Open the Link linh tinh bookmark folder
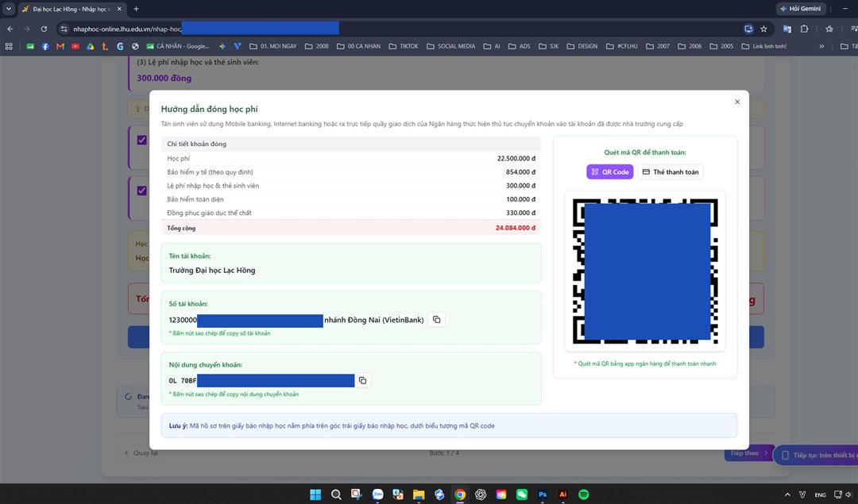Image resolution: width=858 pixels, height=504 pixels. (764, 47)
